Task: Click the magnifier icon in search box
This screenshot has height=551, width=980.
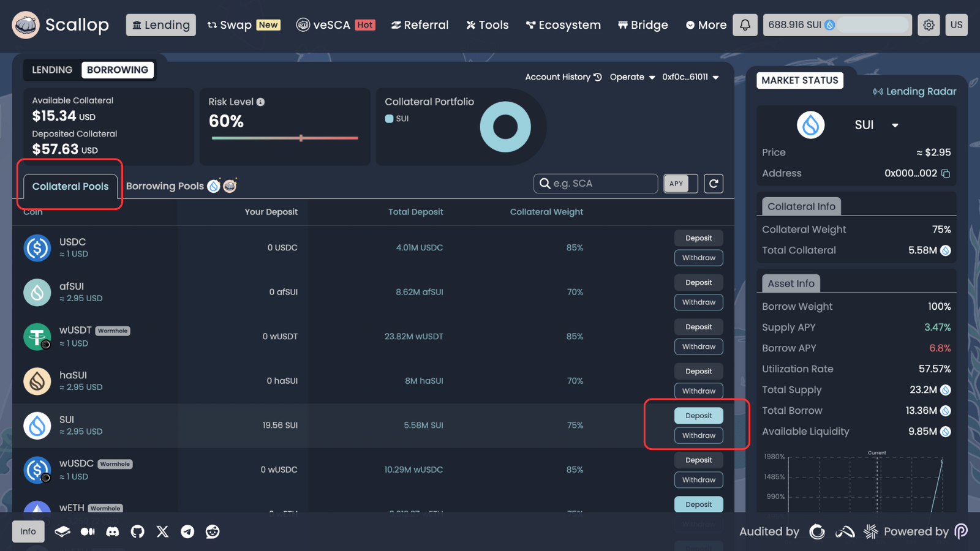Action: [545, 184]
